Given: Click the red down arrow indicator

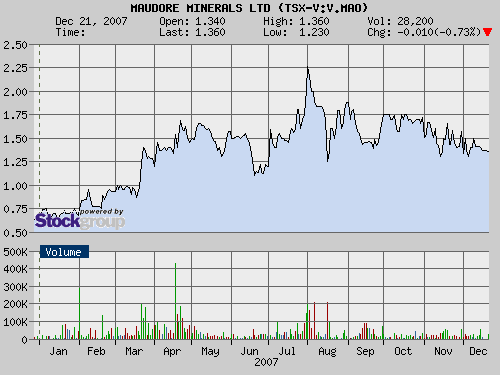Looking at the screenshot, I should coord(487,32).
